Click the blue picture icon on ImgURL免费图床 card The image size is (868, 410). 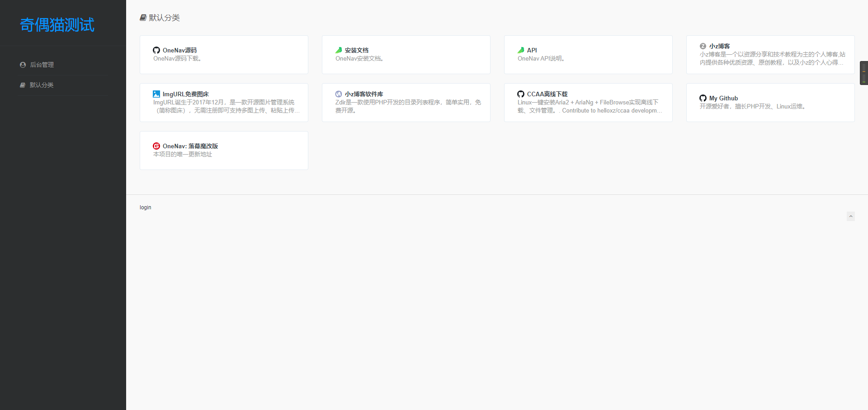[156, 94]
